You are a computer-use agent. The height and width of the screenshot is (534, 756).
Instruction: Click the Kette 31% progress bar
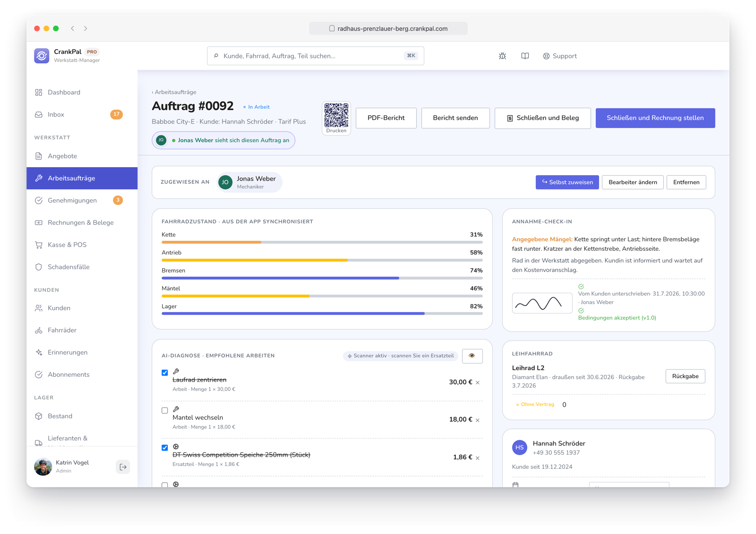[x=322, y=242]
